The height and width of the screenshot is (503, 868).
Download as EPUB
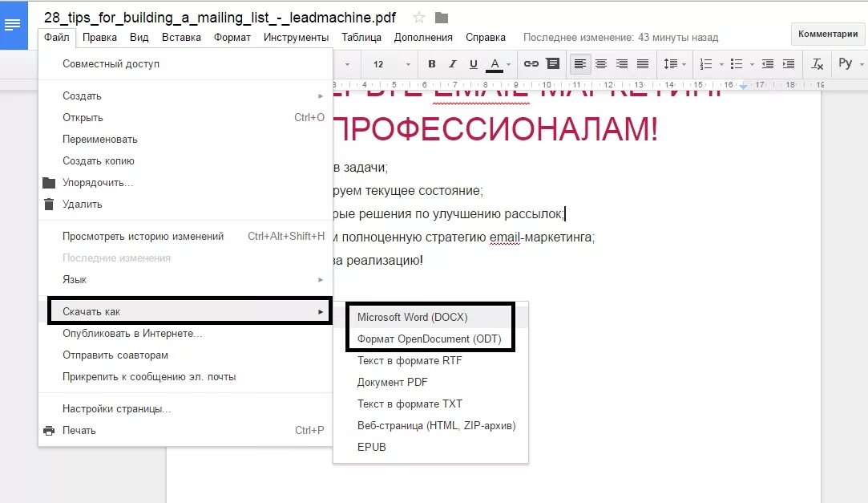(x=430, y=447)
